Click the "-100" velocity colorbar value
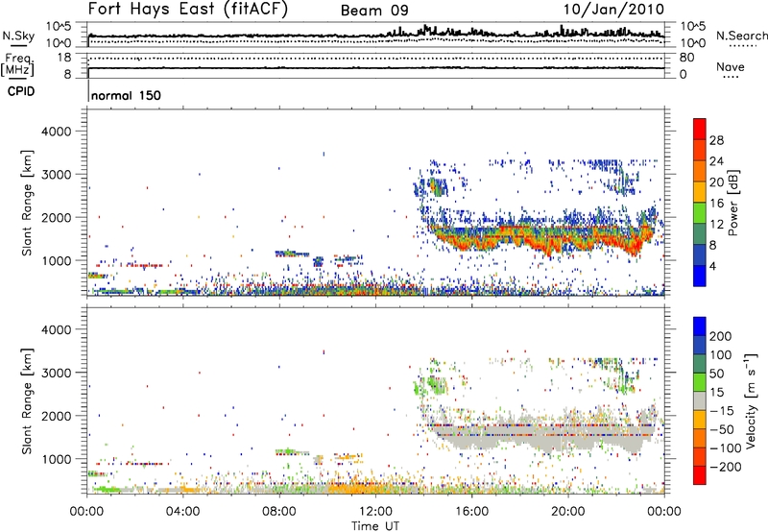 click(726, 448)
